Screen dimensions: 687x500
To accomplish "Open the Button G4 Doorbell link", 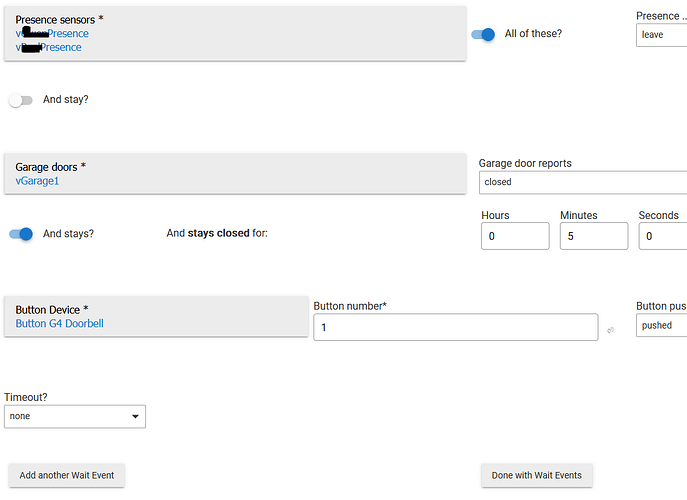I will 60,324.
